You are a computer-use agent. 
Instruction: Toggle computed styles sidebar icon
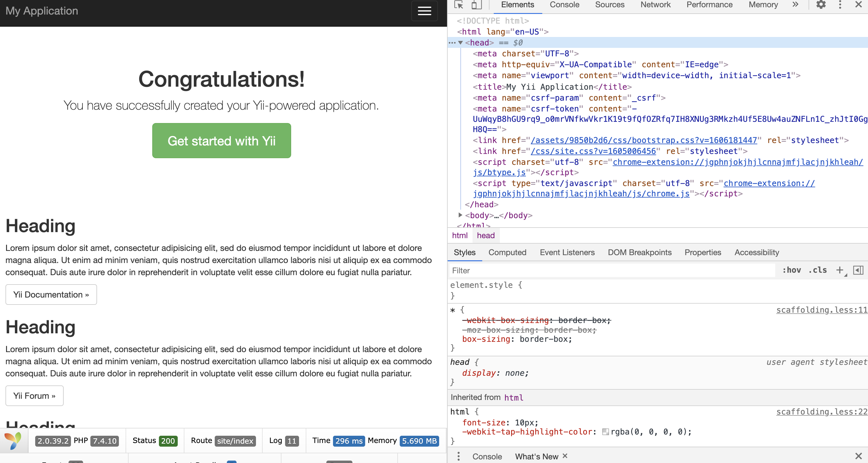(858, 270)
